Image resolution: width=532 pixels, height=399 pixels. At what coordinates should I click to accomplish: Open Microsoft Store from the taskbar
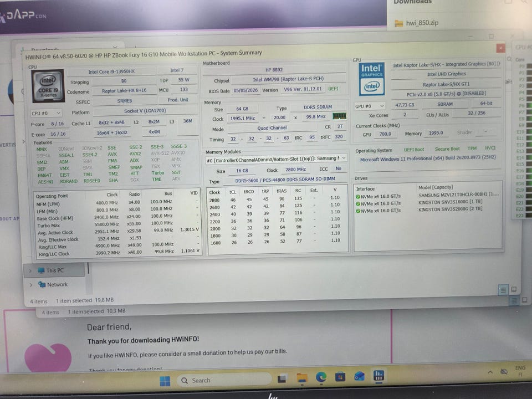pyautogui.click(x=340, y=376)
